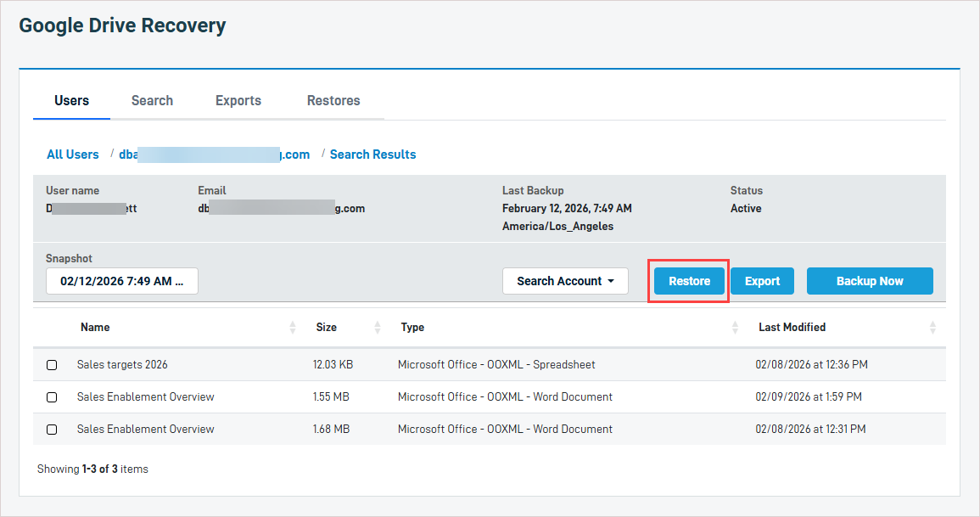
Task: Select the Users tab
Action: pos(71,100)
